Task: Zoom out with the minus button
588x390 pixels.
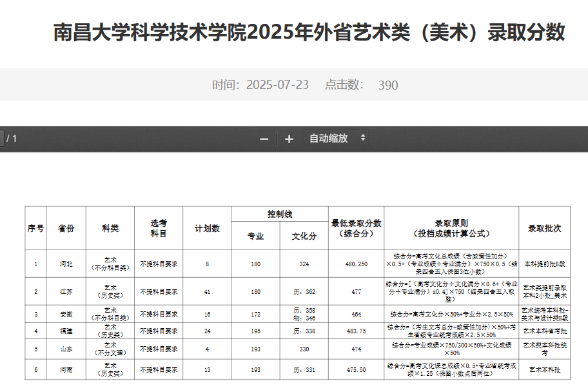Action: point(264,139)
